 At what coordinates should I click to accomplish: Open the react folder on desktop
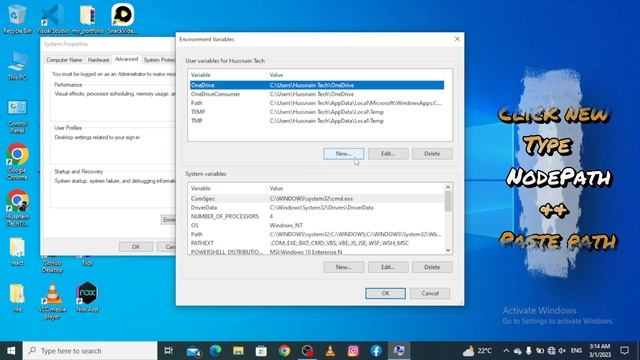(x=17, y=251)
